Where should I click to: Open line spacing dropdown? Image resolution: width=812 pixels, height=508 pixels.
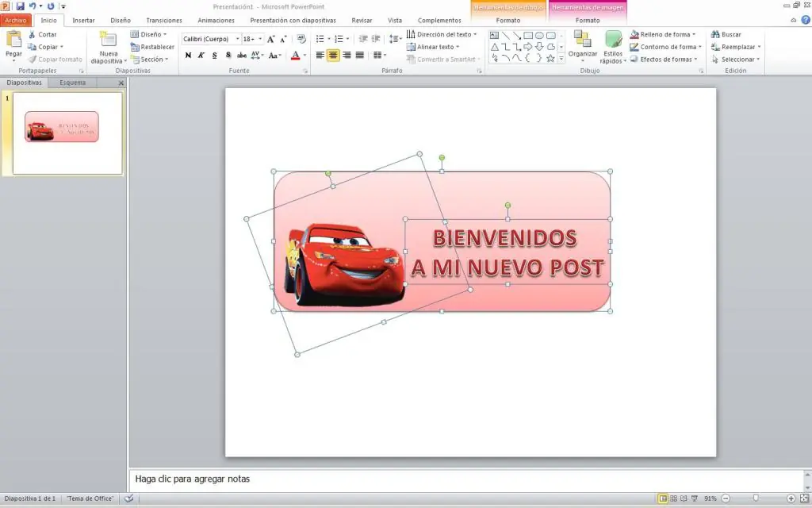(x=395, y=39)
